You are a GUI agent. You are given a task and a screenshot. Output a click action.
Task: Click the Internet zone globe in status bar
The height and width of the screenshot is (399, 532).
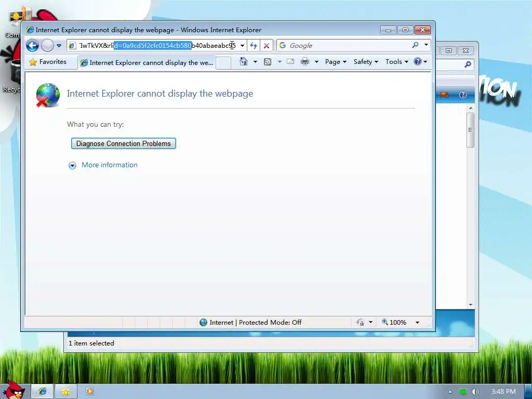click(203, 322)
